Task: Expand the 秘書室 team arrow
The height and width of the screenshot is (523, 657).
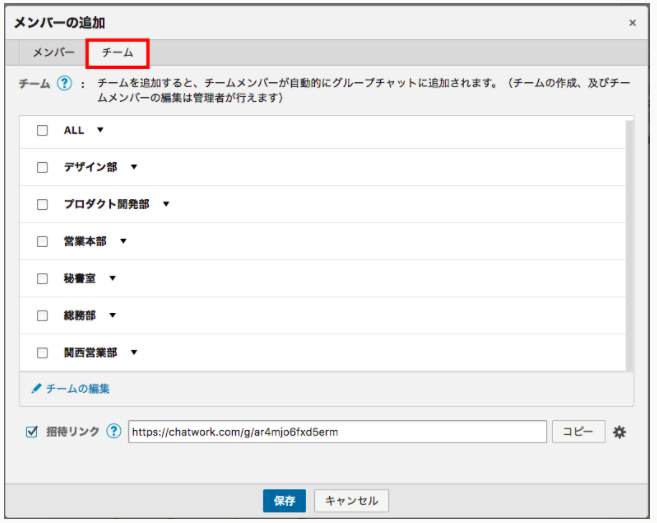Action: click(x=113, y=278)
